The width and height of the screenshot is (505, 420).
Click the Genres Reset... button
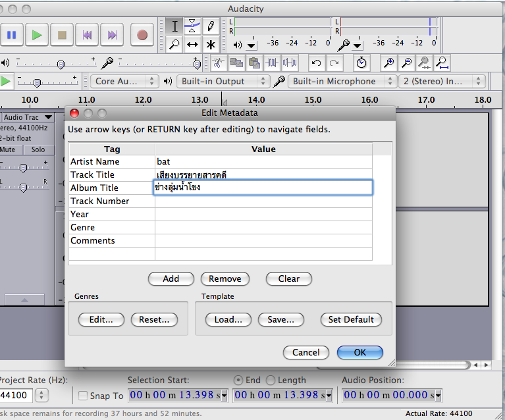(x=154, y=319)
